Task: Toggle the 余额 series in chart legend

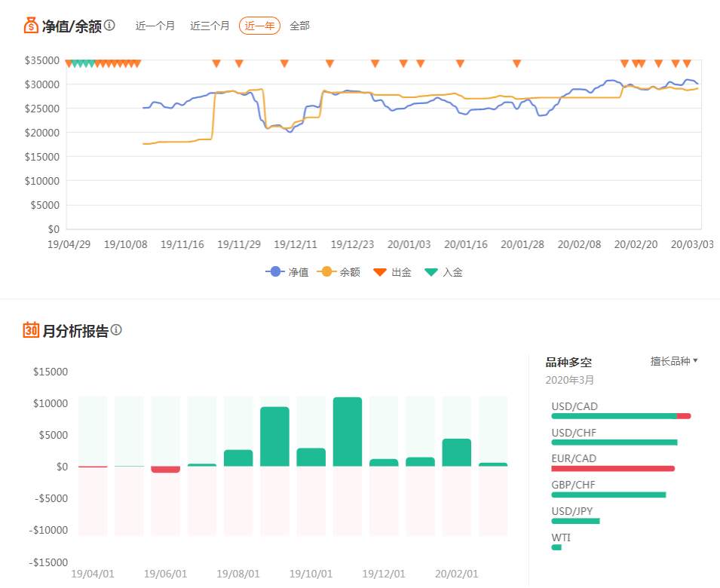Action: click(x=339, y=272)
